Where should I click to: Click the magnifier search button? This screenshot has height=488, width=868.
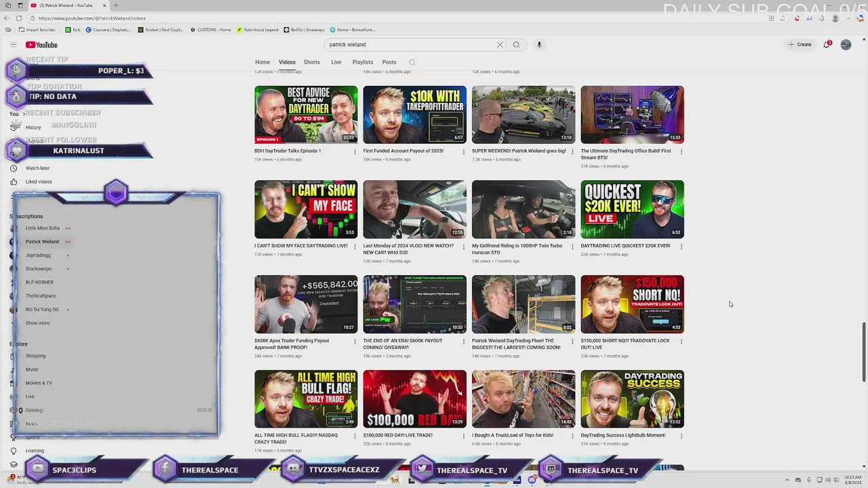[x=516, y=45]
